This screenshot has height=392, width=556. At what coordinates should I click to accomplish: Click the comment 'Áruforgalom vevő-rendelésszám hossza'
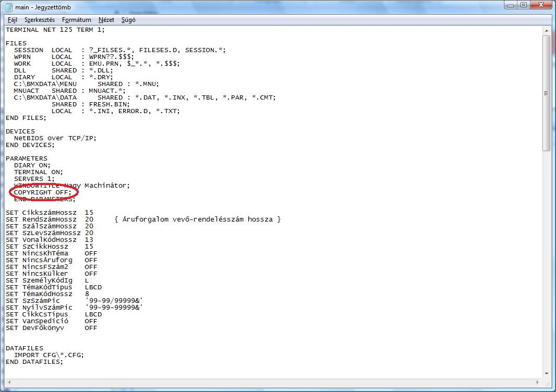click(x=198, y=219)
